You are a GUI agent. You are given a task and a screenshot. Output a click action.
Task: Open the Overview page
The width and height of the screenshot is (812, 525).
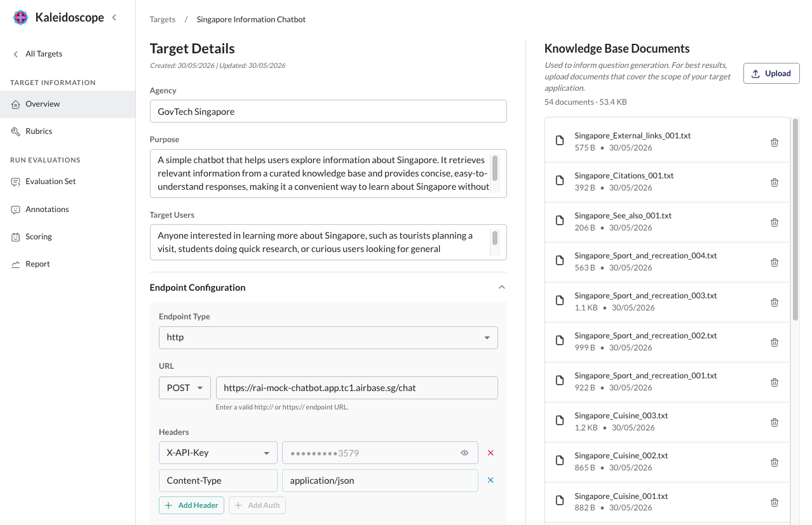pos(67,104)
